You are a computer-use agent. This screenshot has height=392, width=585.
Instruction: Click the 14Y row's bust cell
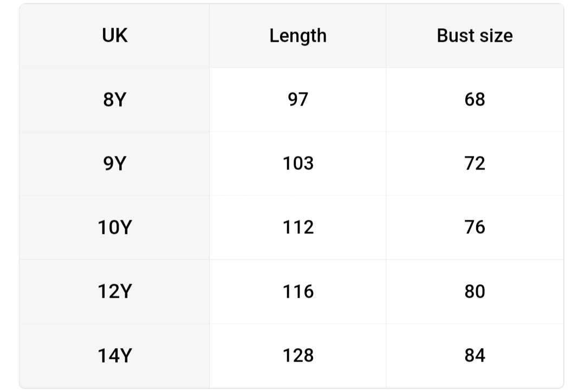click(474, 356)
